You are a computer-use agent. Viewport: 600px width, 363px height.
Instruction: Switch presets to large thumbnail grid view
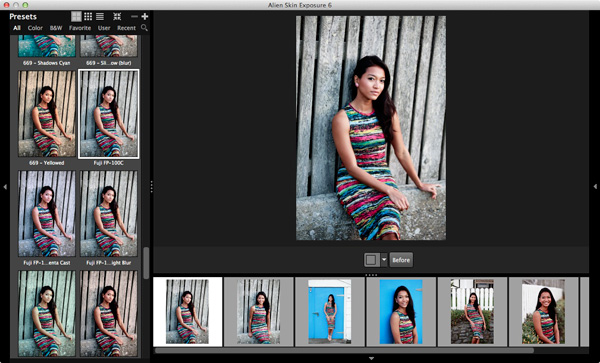point(77,16)
